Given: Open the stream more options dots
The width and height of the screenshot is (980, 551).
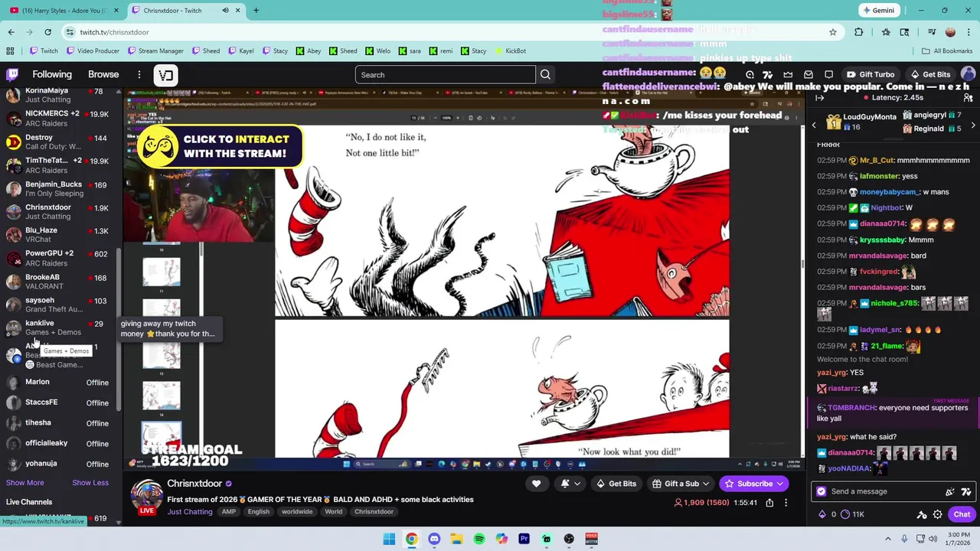Looking at the screenshot, I should click(786, 503).
